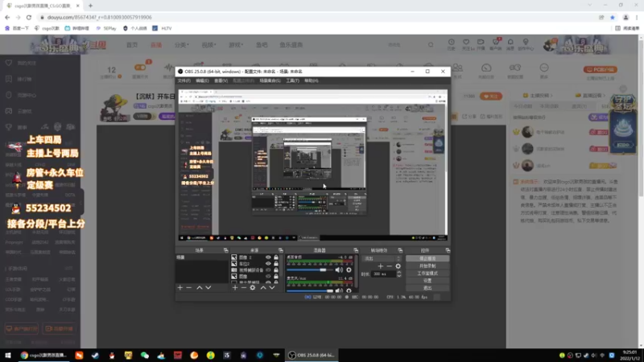
Task: Click the transition duration 300 ms field
Action: pos(384,274)
